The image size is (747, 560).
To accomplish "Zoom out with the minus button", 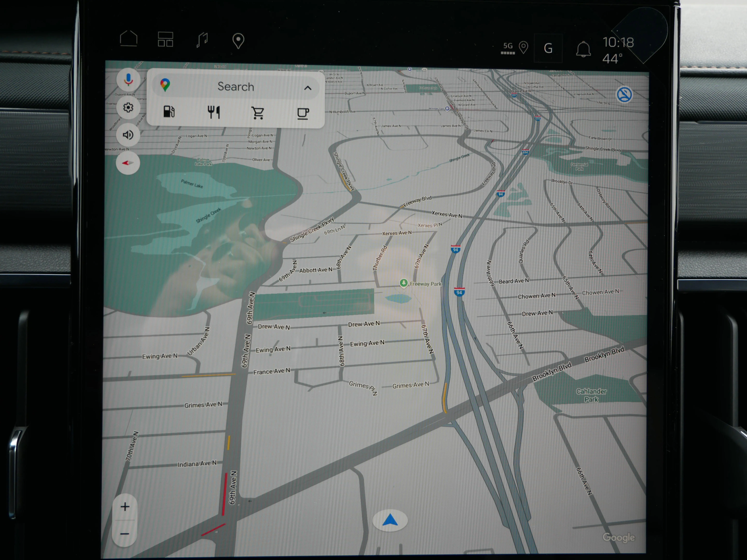I will click(125, 534).
